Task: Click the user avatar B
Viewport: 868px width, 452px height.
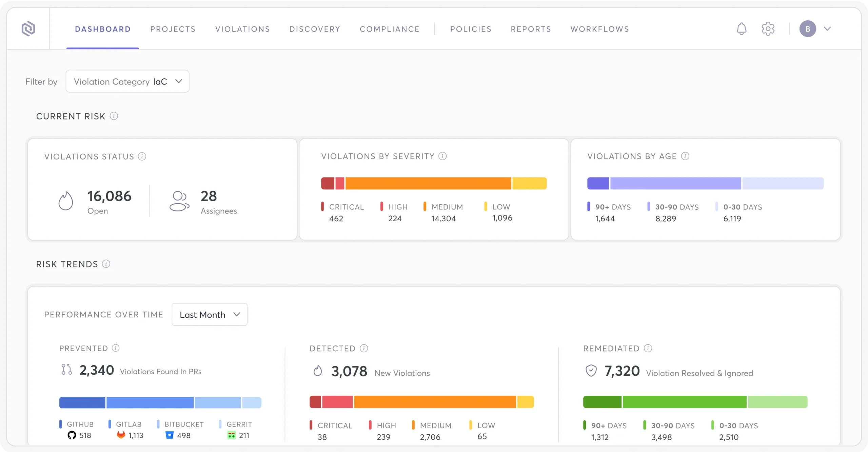Action: point(808,29)
